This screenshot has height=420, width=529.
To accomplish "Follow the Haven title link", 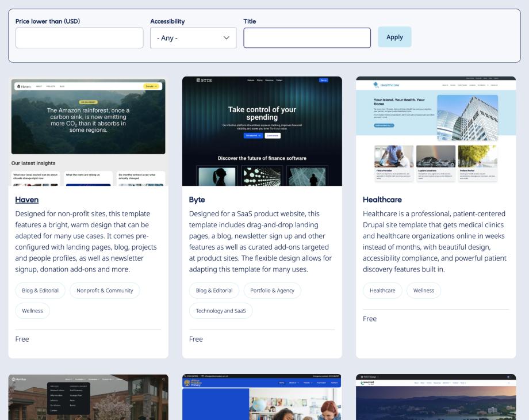I will click(x=26, y=200).
